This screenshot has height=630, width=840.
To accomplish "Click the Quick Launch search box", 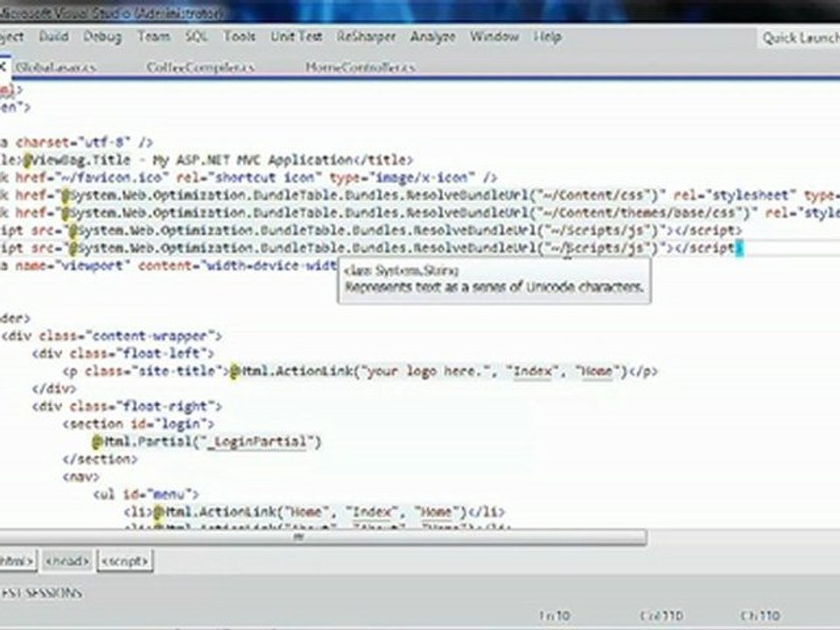I will tap(798, 38).
